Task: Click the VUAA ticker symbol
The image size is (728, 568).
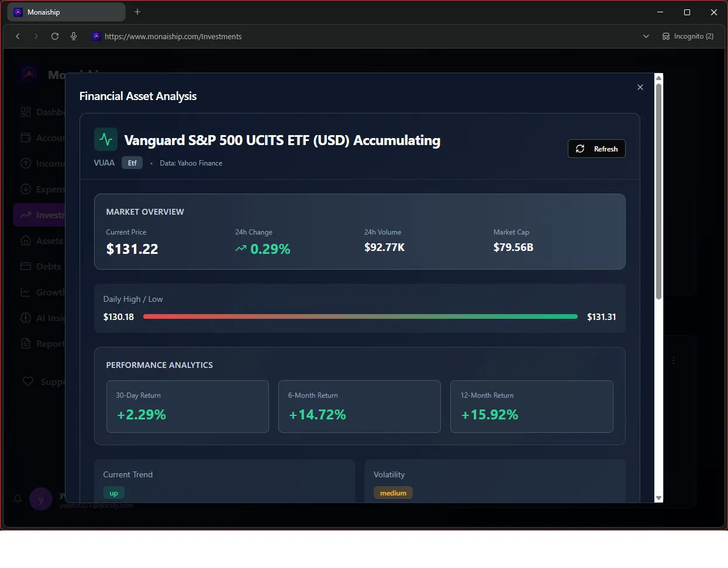Action: (104, 163)
